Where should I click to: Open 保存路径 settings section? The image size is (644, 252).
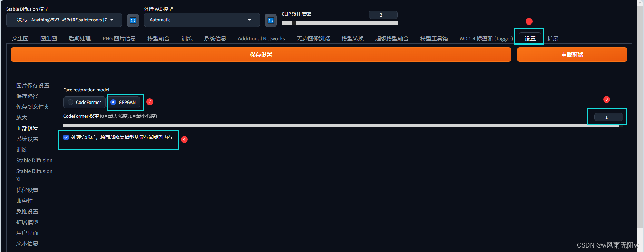27,96
